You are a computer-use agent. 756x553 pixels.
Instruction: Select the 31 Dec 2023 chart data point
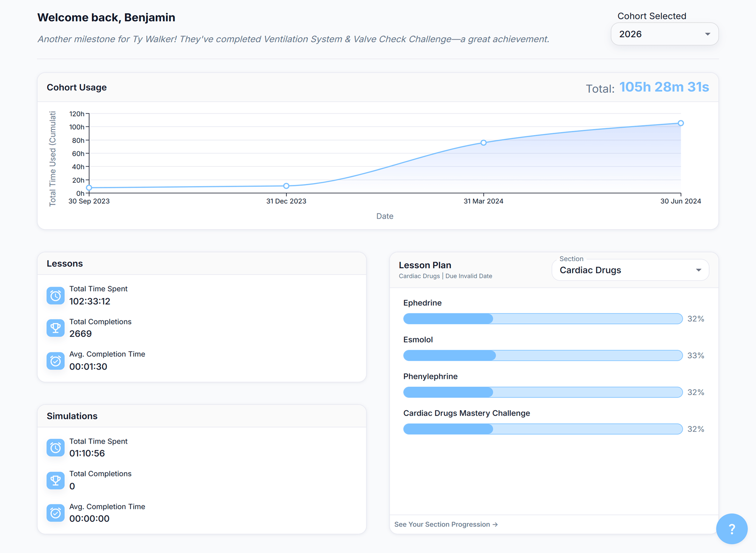pyautogui.click(x=286, y=186)
